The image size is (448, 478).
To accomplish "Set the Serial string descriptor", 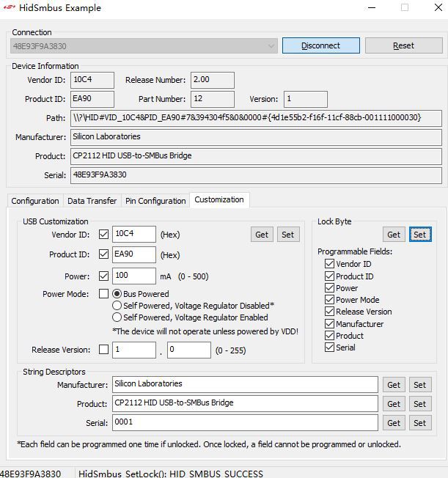I will (x=420, y=423).
